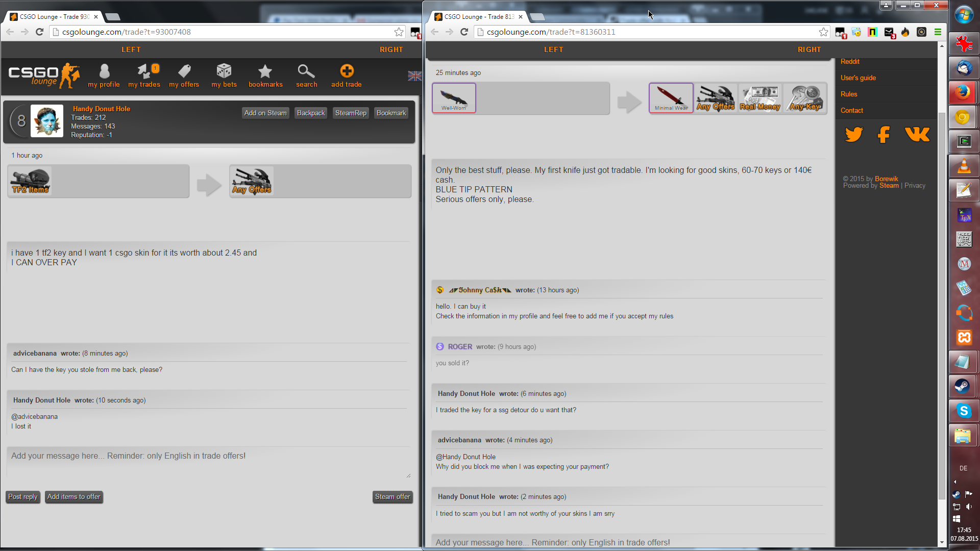Switch language via the UK flag
This screenshot has width=980, height=551.
414,76
